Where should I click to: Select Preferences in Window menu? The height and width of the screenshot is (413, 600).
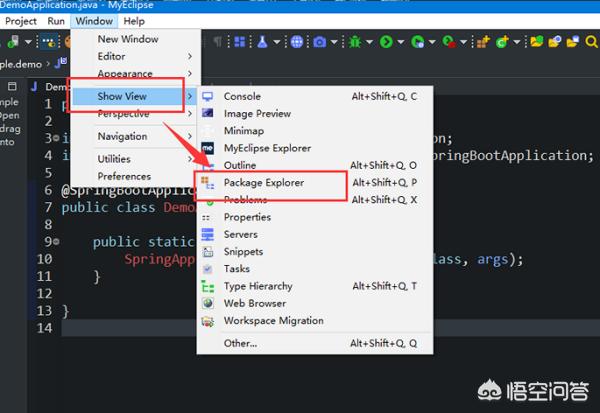click(x=124, y=177)
